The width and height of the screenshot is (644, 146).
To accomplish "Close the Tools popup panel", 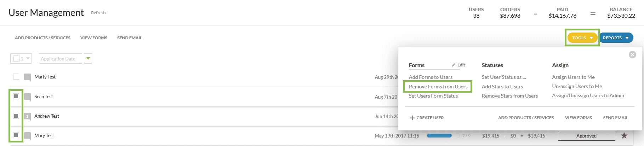I will click(x=632, y=54).
